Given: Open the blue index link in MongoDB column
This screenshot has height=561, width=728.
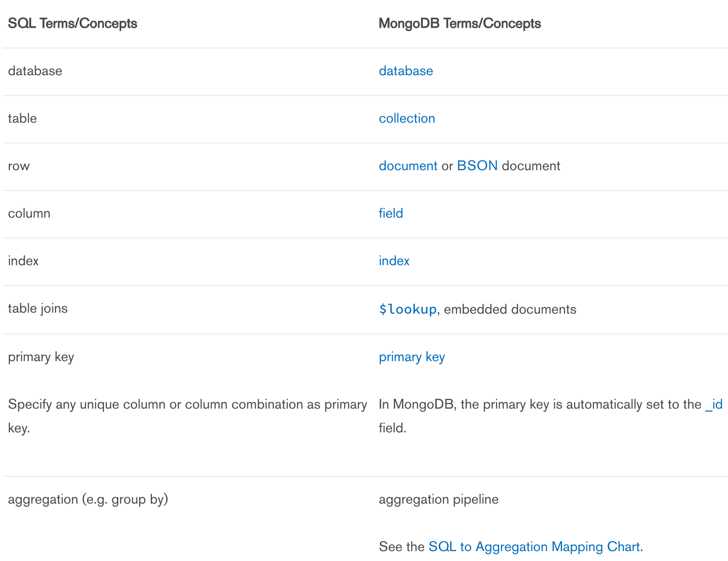Looking at the screenshot, I should coord(394,261).
